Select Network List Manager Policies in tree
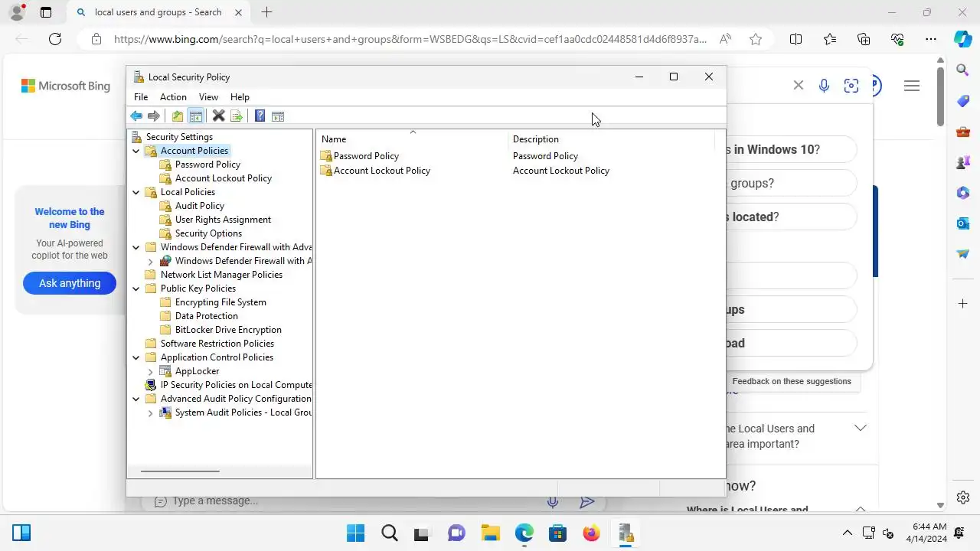 (x=221, y=275)
